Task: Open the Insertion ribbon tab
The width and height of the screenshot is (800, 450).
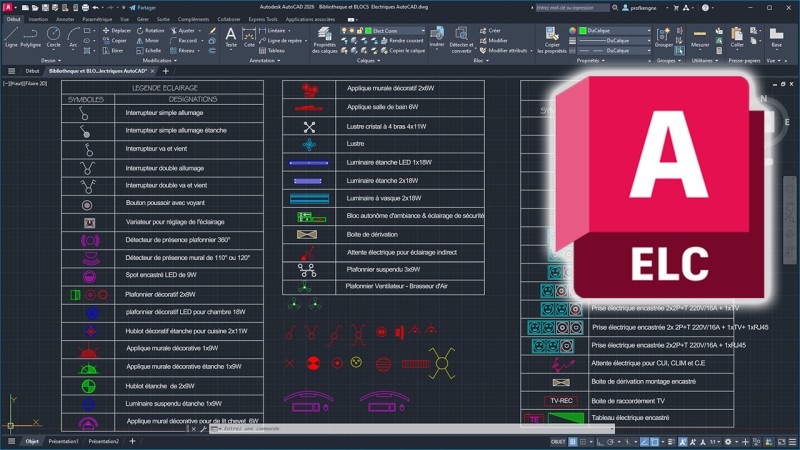Action: click(x=38, y=19)
